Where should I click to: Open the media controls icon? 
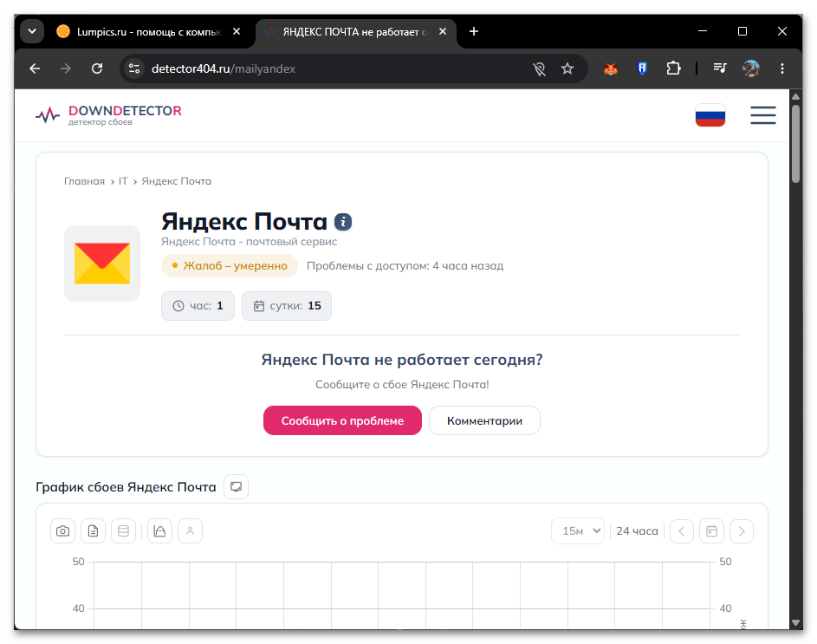click(x=720, y=68)
